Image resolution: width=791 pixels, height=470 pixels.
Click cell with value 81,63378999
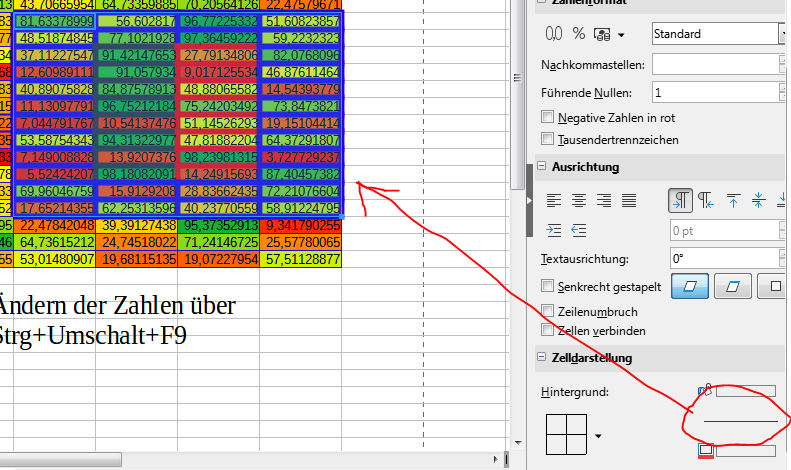pos(54,21)
